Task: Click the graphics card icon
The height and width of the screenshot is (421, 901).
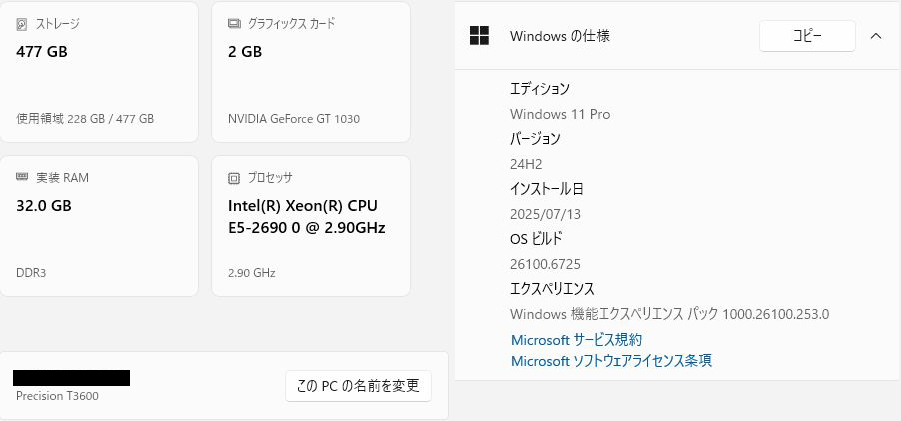Action: [x=234, y=23]
